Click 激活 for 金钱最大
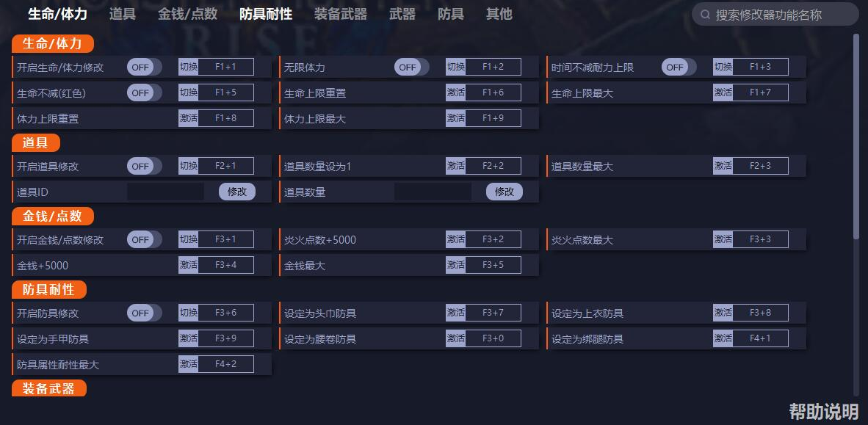 click(x=455, y=265)
